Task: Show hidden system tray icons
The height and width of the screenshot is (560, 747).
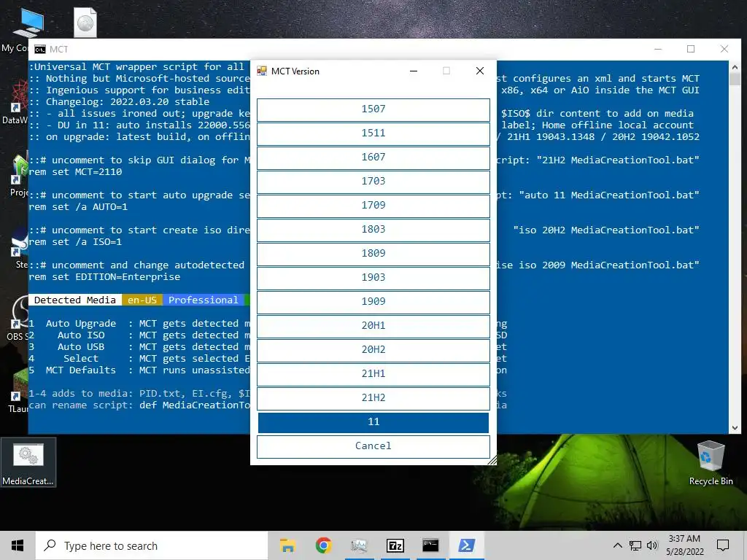Action: (x=617, y=545)
